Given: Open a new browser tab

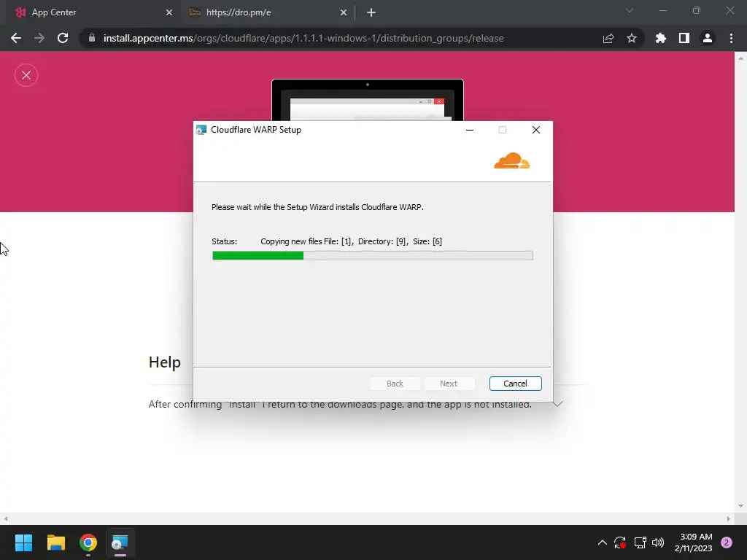Looking at the screenshot, I should (371, 13).
